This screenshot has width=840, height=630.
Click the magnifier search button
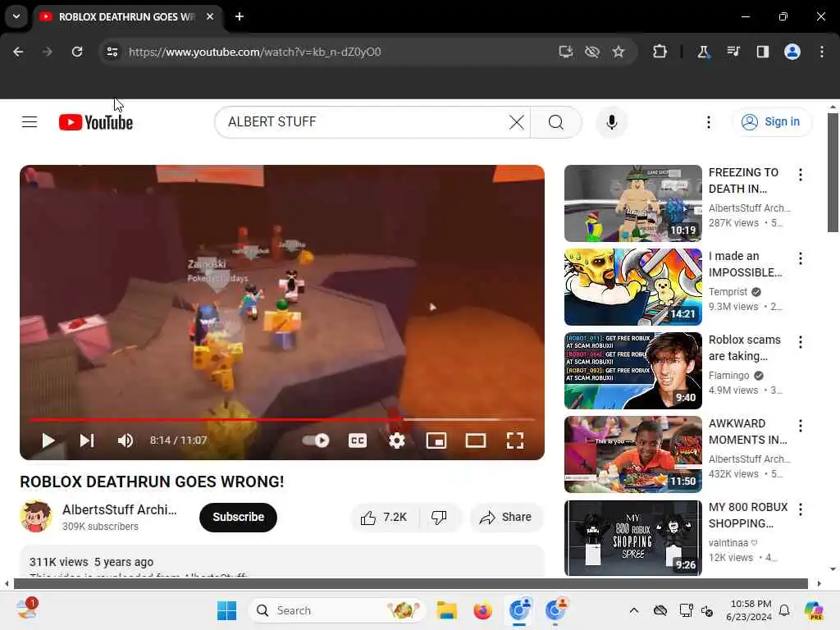[556, 122]
